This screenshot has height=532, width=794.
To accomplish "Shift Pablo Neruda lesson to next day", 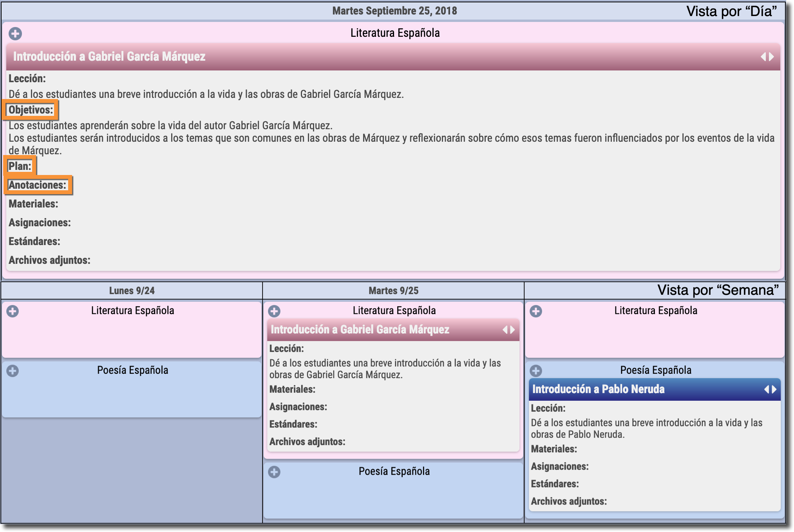I will pos(774,390).
